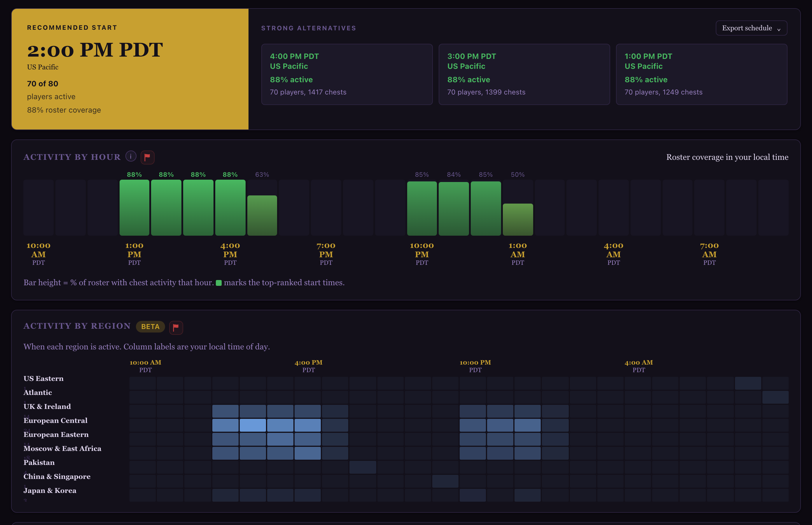
Task: Click the info icon beside Activity by Hour
Action: point(131,156)
